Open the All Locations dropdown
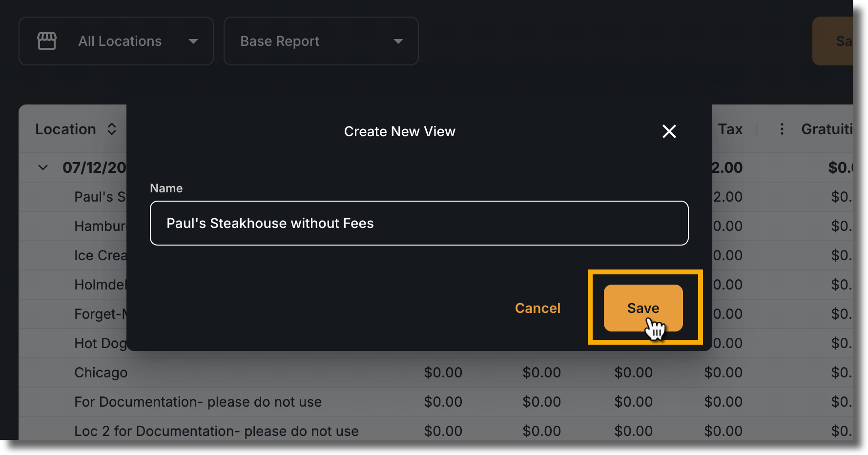 pyautogui.click(x=116, y=41)
